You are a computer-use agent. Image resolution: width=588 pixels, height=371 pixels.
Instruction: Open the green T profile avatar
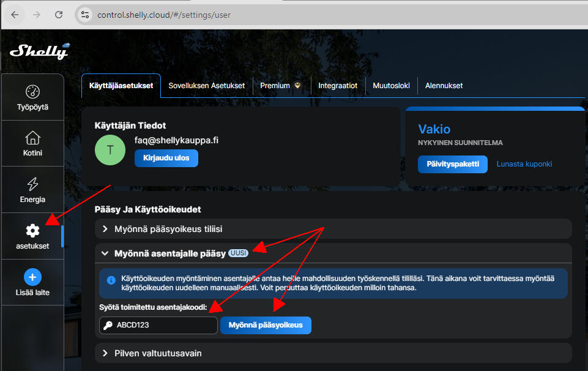pos(110,149)
